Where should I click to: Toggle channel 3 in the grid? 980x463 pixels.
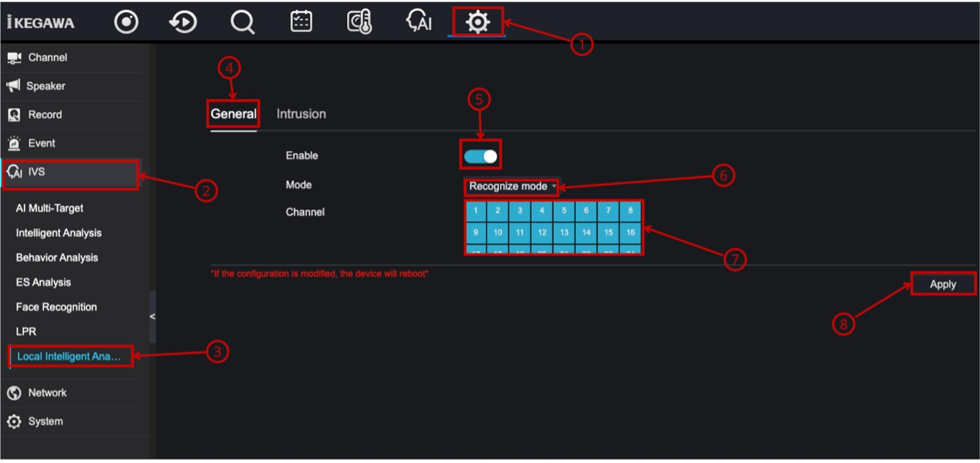pyautogui.click(x=520, y=211)
